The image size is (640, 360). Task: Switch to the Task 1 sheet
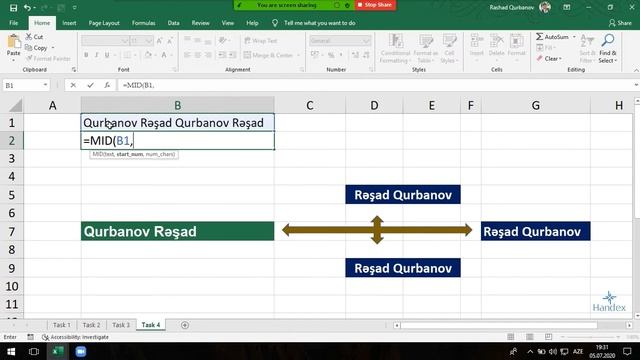click(x=62, y=325)
